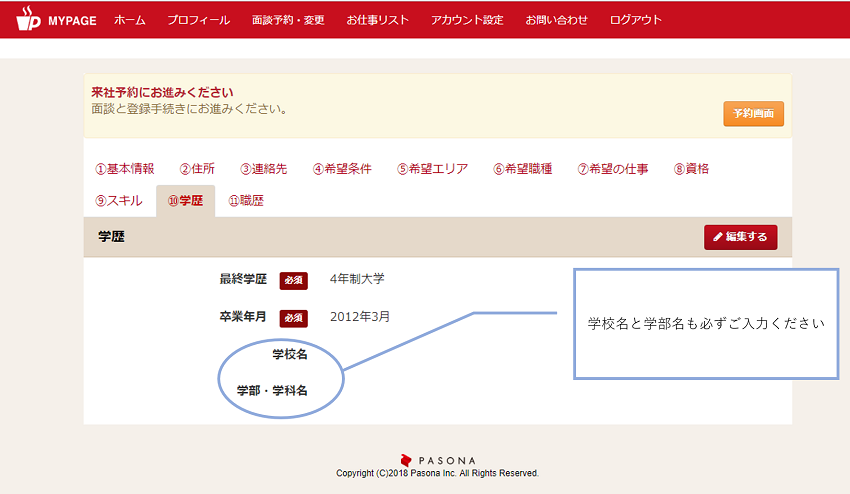Screen dimensions: 850x494
Task: Go to ホーム in the top navigation
Action: pos(130,20)
